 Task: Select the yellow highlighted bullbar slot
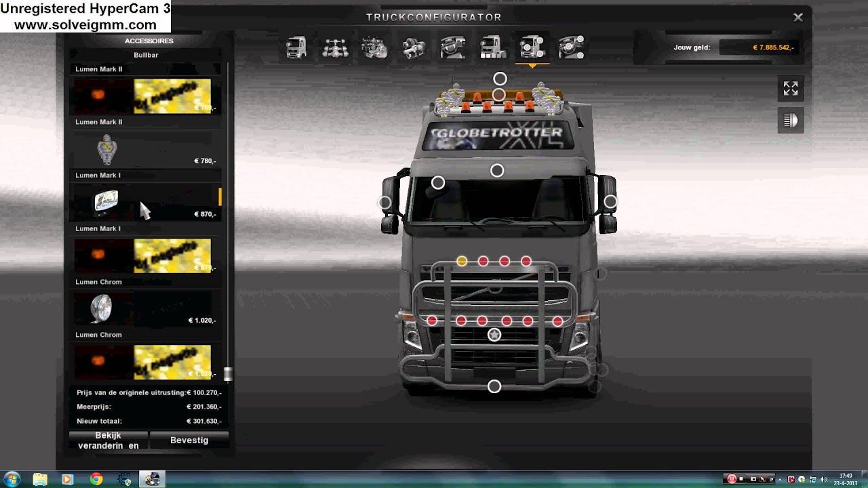pos(462,261)
